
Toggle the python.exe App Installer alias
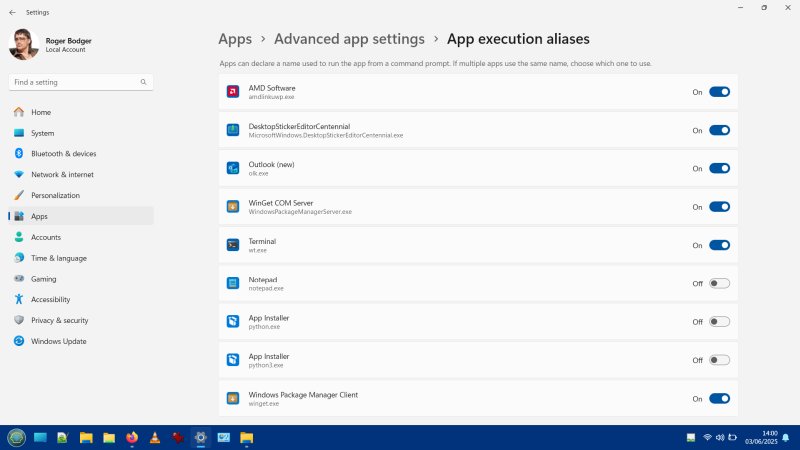719,322
